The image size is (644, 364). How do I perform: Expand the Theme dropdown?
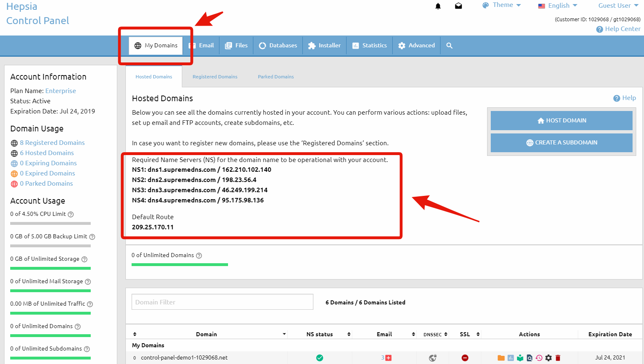click(x=501, y=5)
